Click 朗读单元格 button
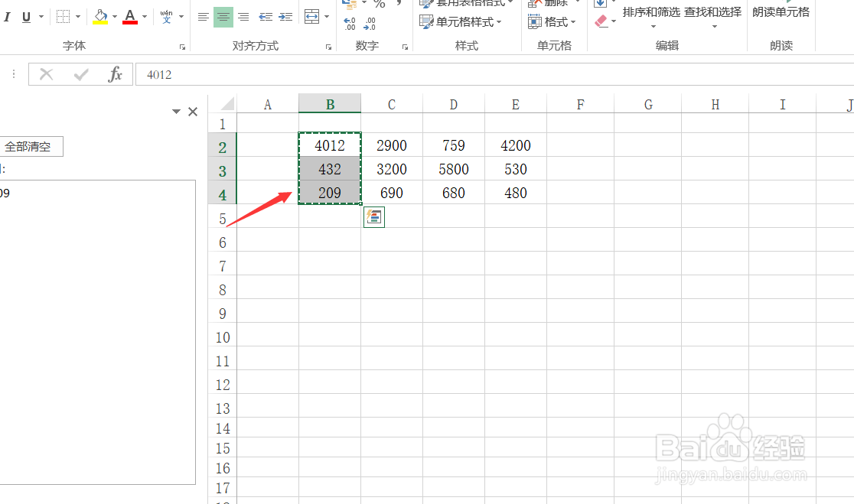The height and width of the screenshot is (504, 854). [x=781, y=12]
